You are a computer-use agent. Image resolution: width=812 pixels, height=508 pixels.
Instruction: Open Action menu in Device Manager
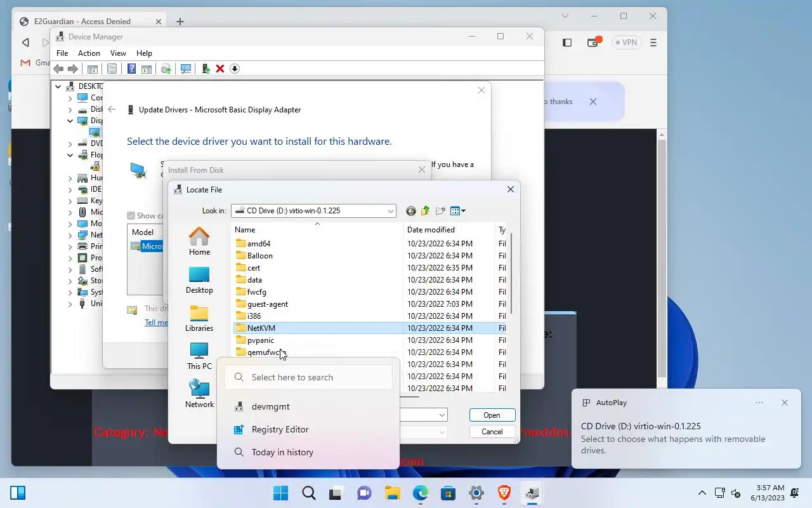click(89, 53)
